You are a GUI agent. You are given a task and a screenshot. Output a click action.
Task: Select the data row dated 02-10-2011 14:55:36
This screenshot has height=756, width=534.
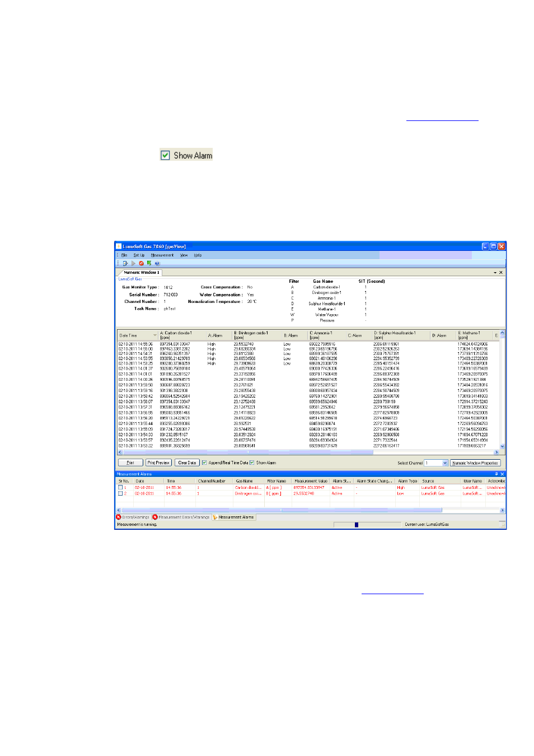(308, 344)
